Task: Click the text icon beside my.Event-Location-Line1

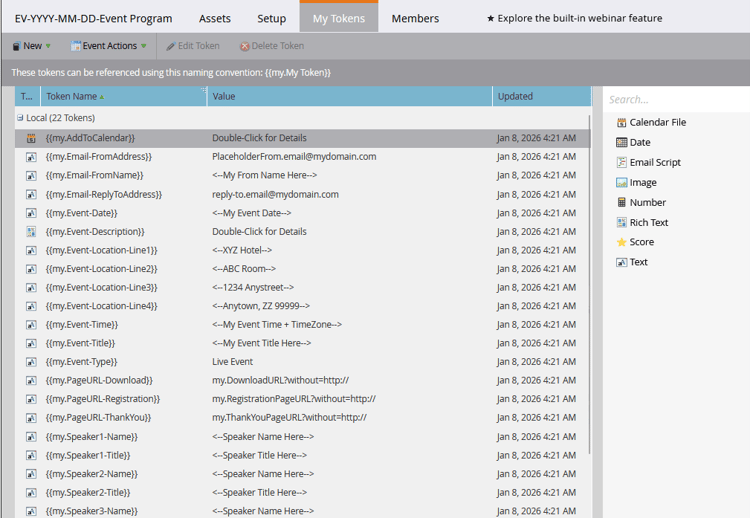Action: [x=31, y=251]
